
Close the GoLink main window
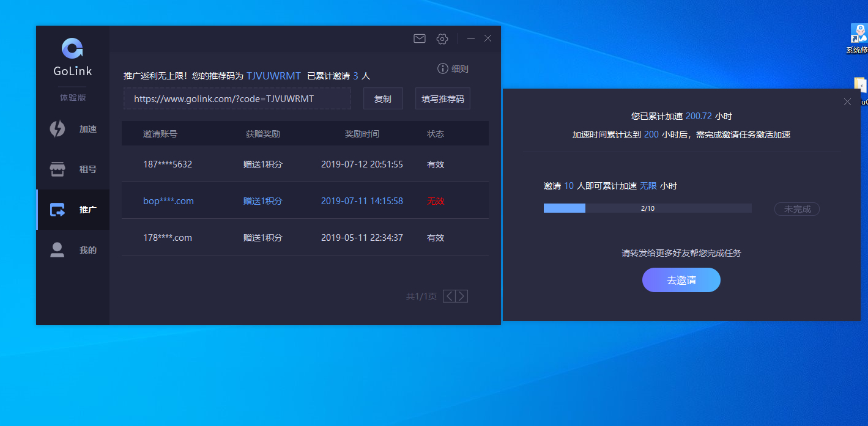click(x=488, y=38)
